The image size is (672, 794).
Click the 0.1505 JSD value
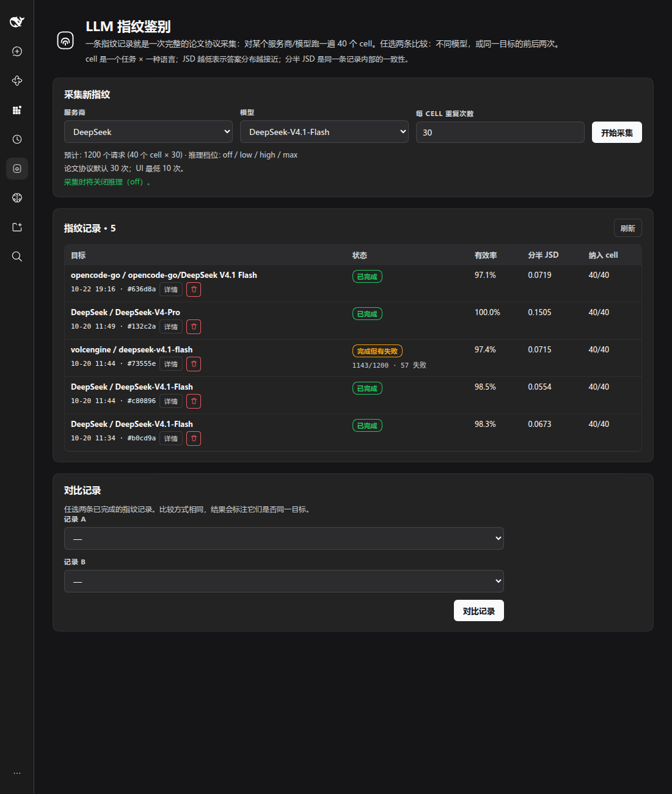click(x=539, y=312)
